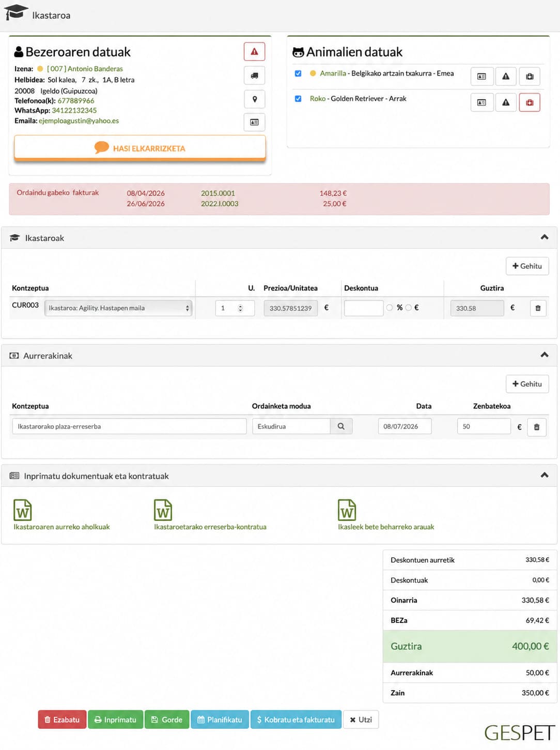Open Ikastaroaren aurreko aholkuak Word document icon

pos(23,510)
